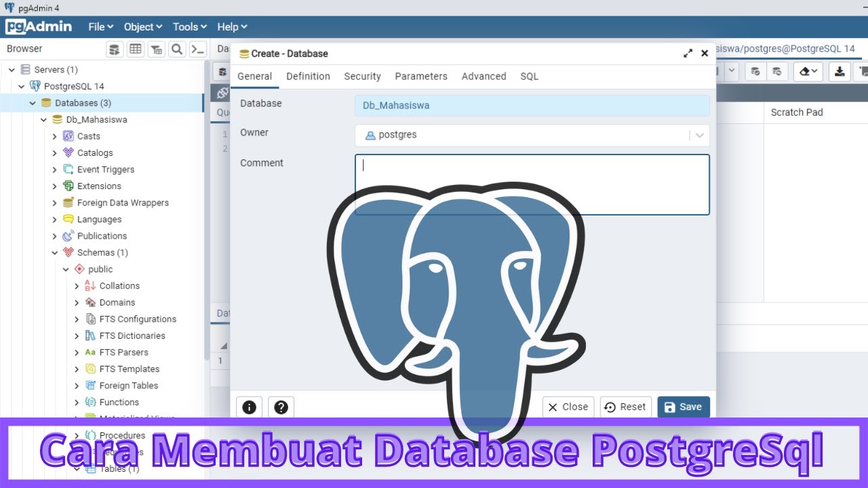
Task: Click the Download results icon
Action: (840, 71)
